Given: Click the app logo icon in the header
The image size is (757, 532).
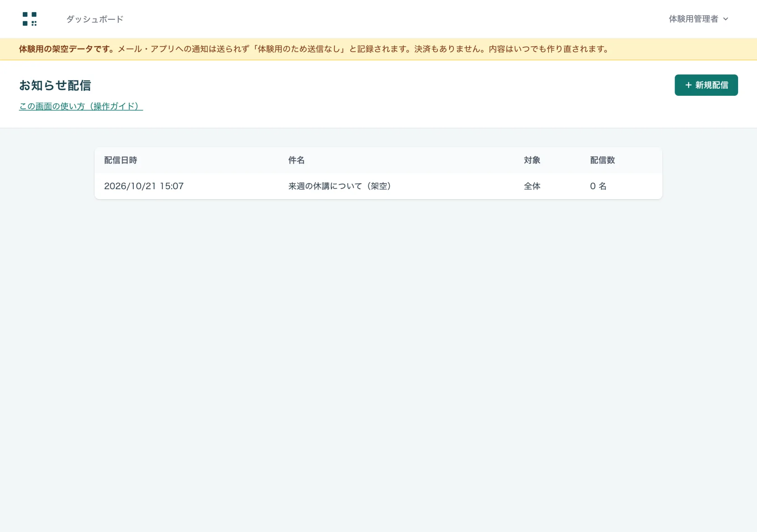Looking at the screenshot, I should coord(29,19).
